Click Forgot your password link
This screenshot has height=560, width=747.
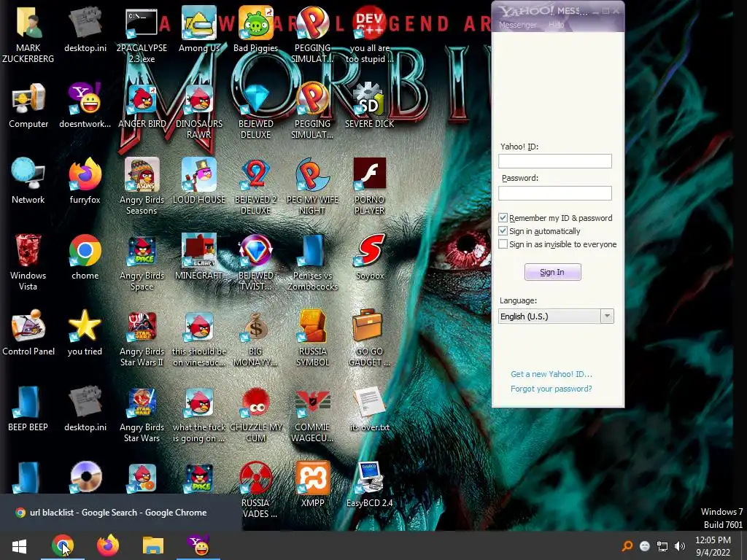coord(551,389)
